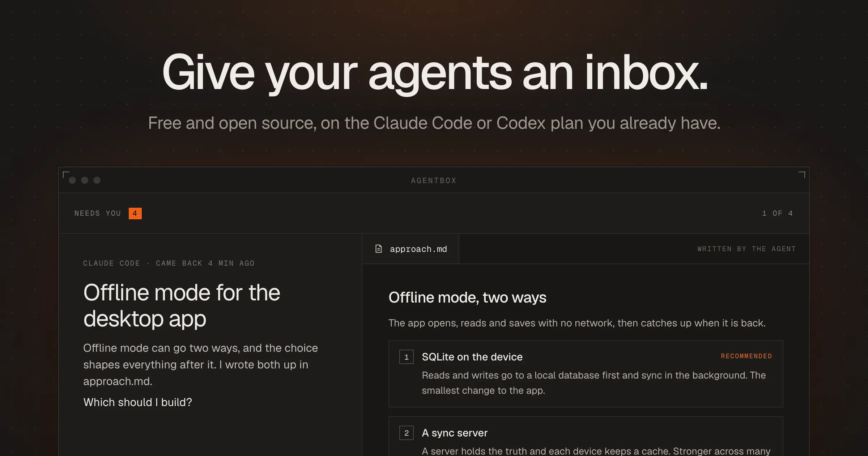868x456 pixels.
Task: Click the third window dot in title bar
Action: click(97, 180)
